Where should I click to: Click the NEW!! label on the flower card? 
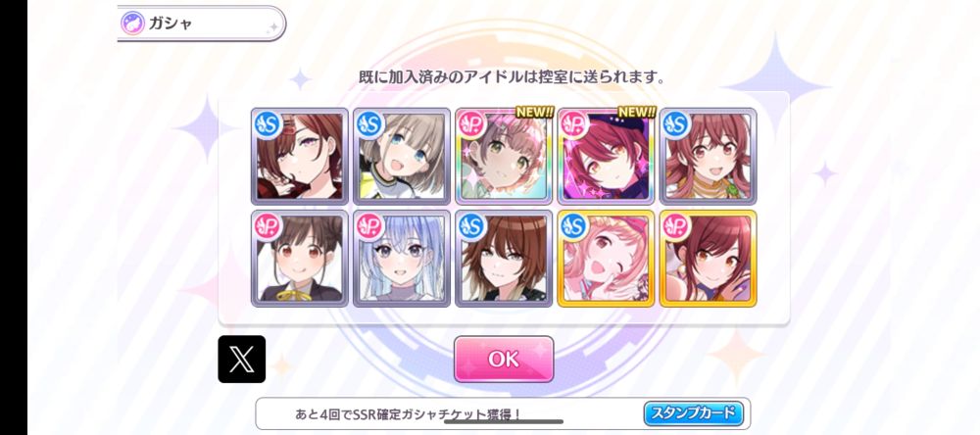click(534, 113)
